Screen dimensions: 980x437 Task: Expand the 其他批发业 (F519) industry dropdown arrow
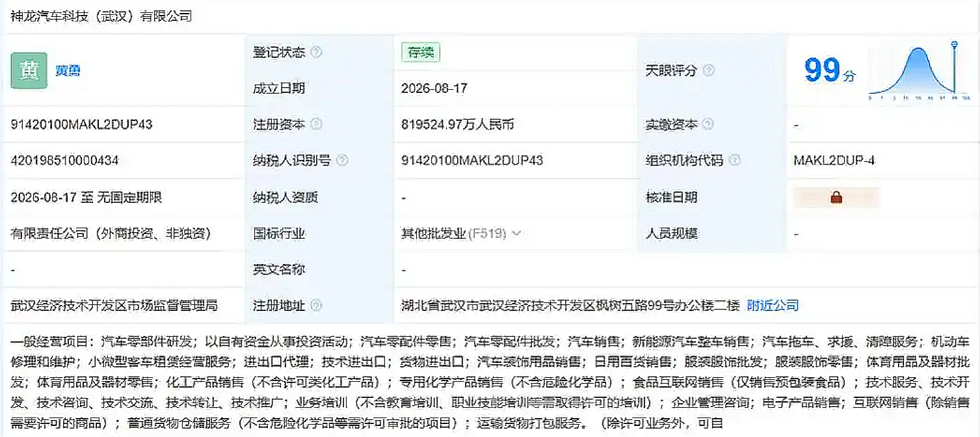coord(516,233)
